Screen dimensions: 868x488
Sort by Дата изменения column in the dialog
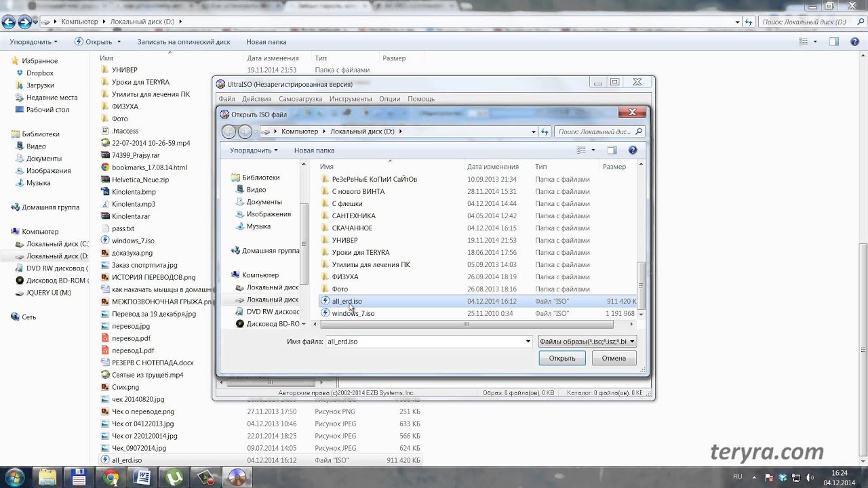pos(493,166)
